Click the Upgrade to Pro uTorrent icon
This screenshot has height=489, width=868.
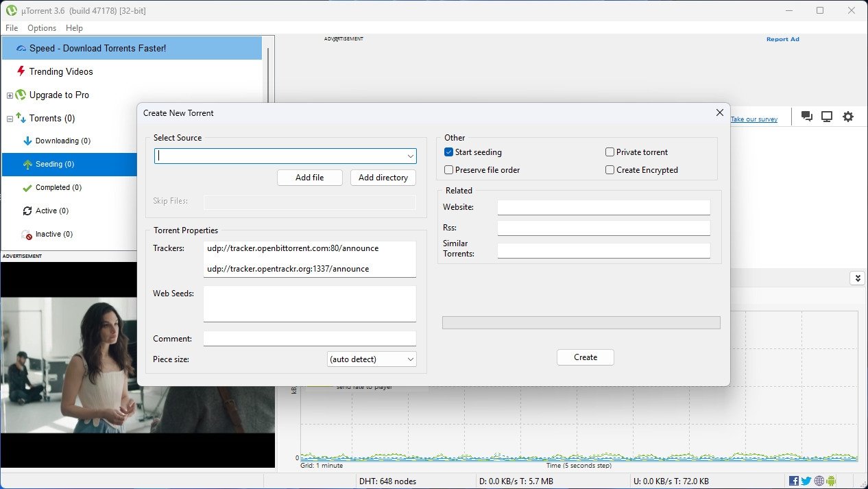(x=21, y=95)
